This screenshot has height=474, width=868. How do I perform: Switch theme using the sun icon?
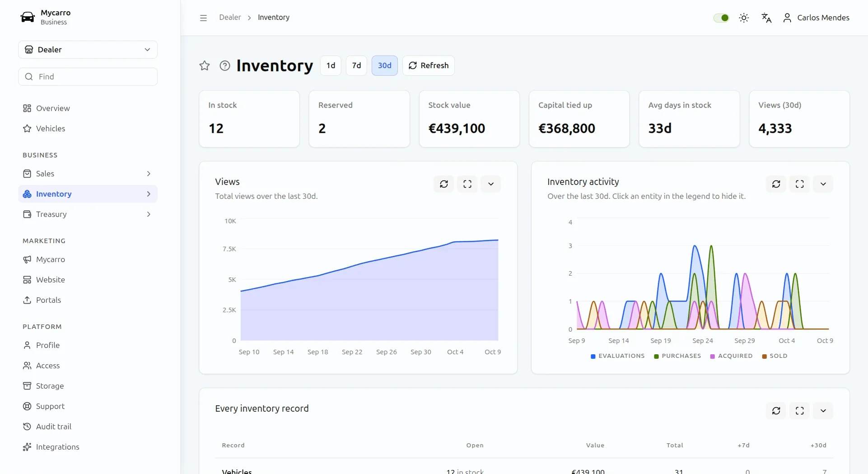[x=744, y=18]
